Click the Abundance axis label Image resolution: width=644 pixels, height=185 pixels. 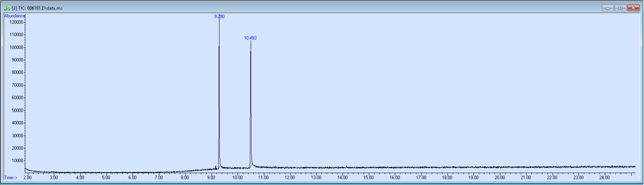14,16
